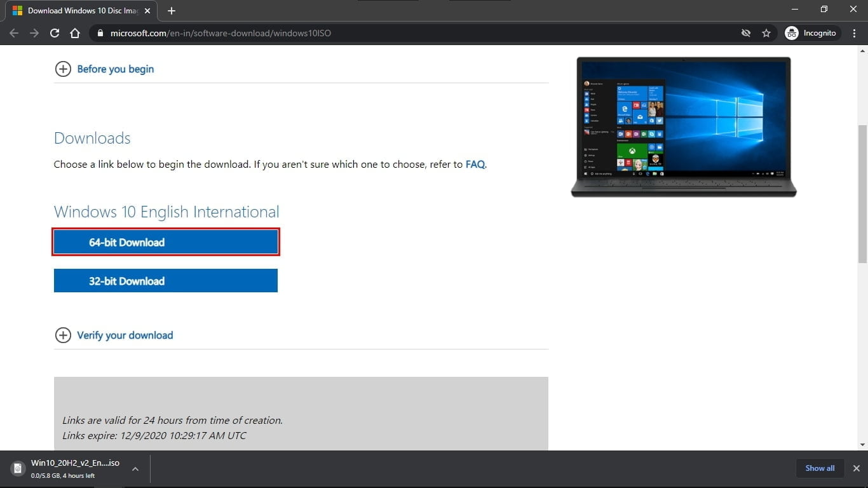Restore down the Chrome window
This screenshot has width=868, height=488.
[824, 10]
